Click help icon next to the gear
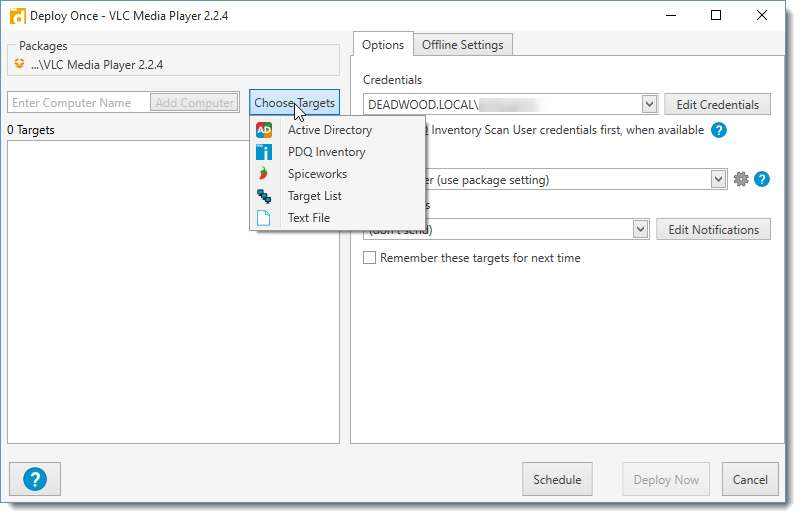The width and height of the screenshot is (801, 518). (x=762, y=179)
